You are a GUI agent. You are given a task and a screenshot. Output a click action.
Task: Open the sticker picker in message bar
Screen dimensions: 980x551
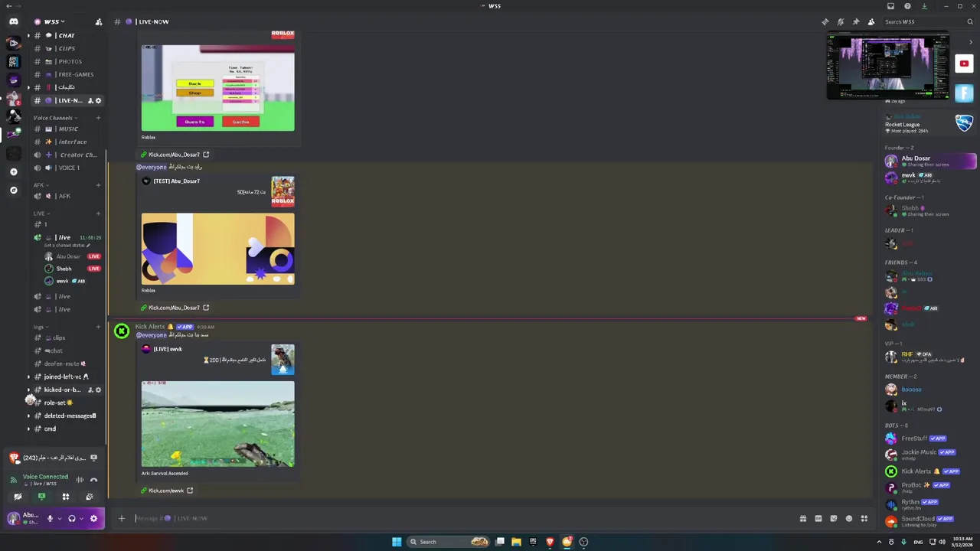[x=834, y=519]
